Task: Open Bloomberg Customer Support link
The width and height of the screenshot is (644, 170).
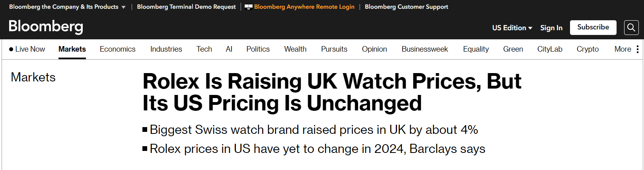Action: [406, 7]
